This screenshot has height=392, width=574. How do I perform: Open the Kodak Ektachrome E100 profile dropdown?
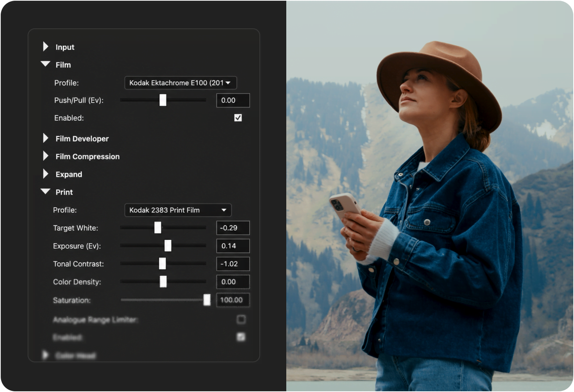[181, 83]
